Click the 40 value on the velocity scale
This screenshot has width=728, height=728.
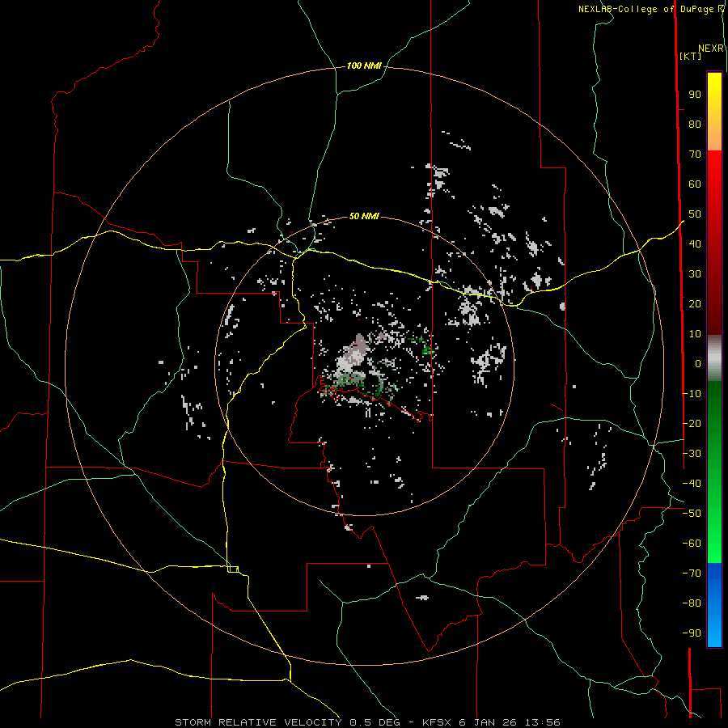[x=695, y=243]
